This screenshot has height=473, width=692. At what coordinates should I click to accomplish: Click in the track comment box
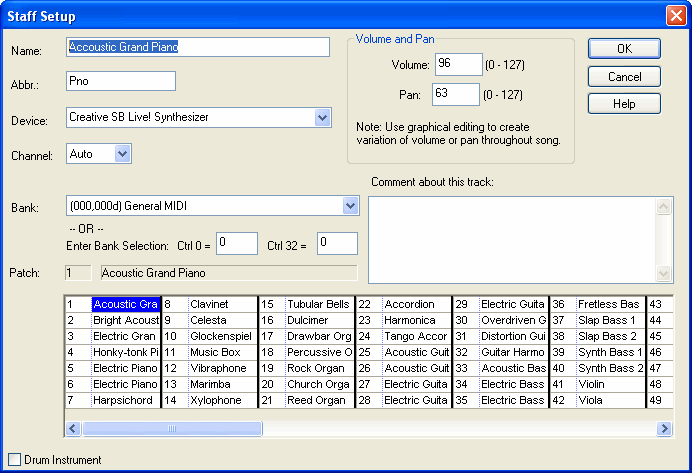coord(511,239)
